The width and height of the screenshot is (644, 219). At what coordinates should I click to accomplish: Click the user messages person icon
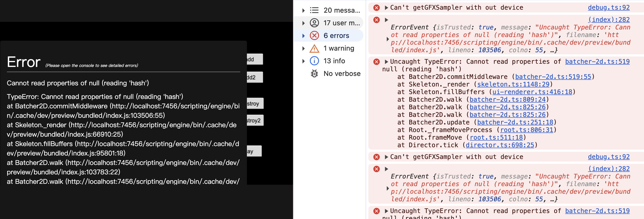tap(314, 23)
